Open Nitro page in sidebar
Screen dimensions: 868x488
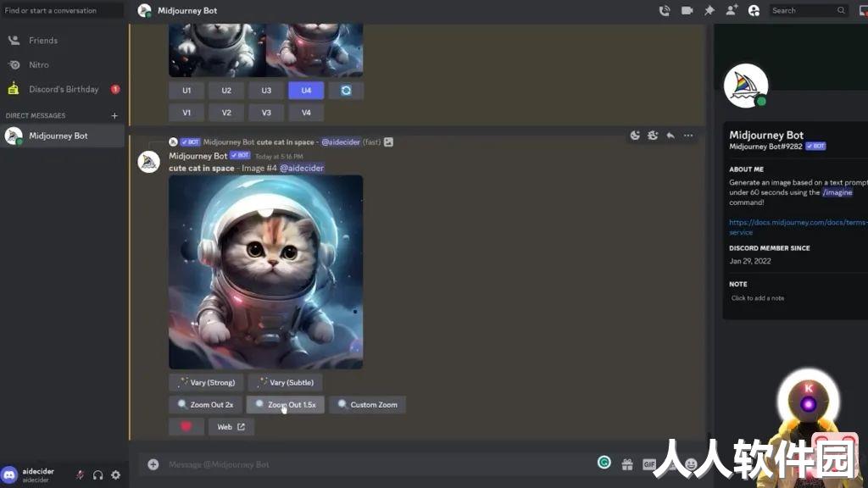click(62, 64)
